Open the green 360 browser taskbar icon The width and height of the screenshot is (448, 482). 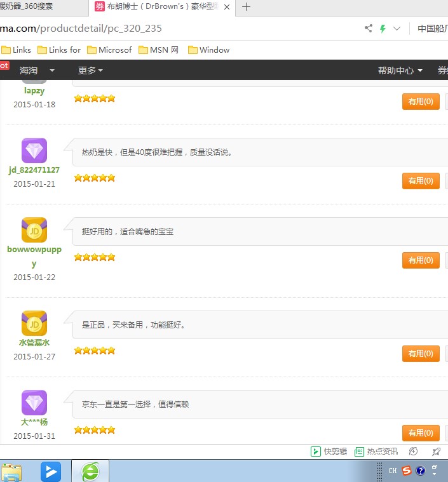90,471
